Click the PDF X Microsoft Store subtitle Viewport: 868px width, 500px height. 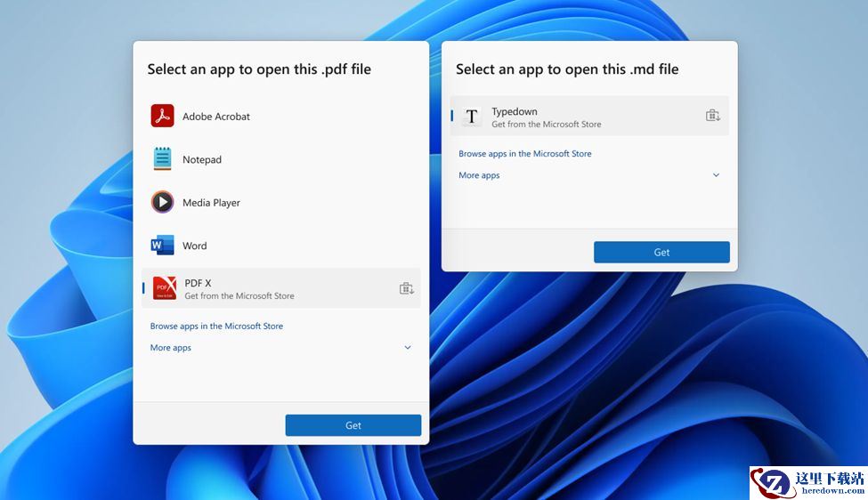(x=239, y=296)
